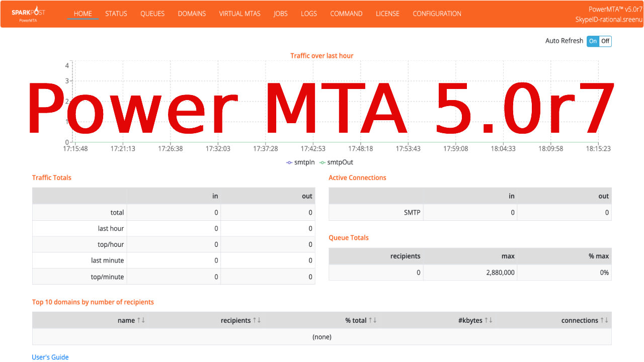Image resolution: width=644 pixels, height=362 pixels.
Task: Click the 17:15:48 axis label
Action: (x=75, y=149)
